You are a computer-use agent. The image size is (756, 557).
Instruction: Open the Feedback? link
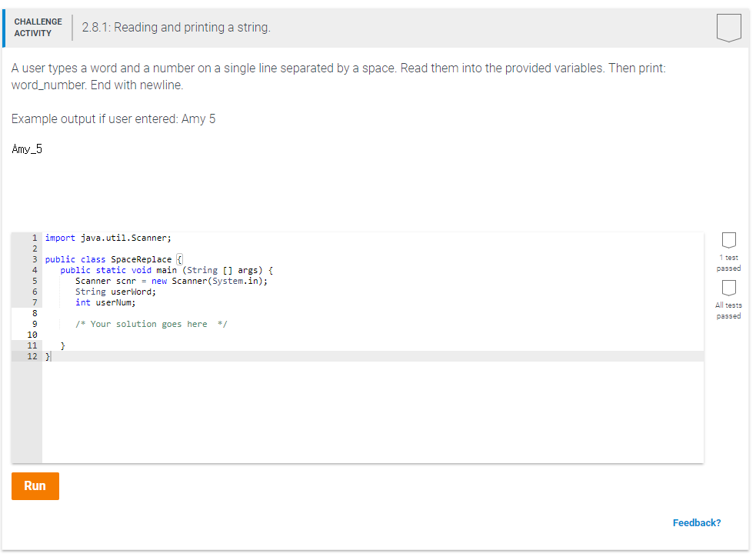pos(696,522)
